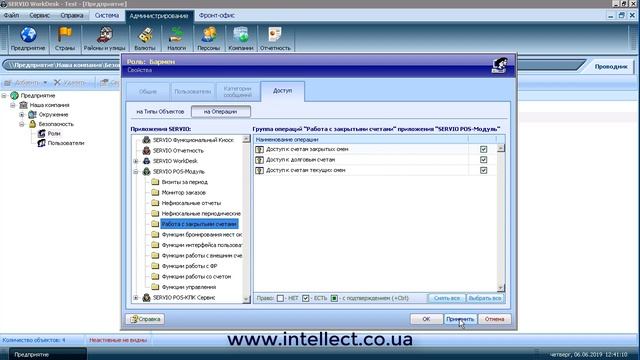Toggle checkbox for Доступ к счетам текущих смен
Screen dimensions: 640x360
484,170
